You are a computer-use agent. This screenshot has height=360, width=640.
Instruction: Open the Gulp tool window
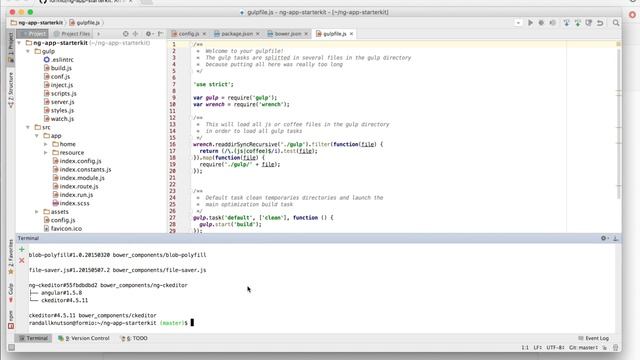(11, 293)
